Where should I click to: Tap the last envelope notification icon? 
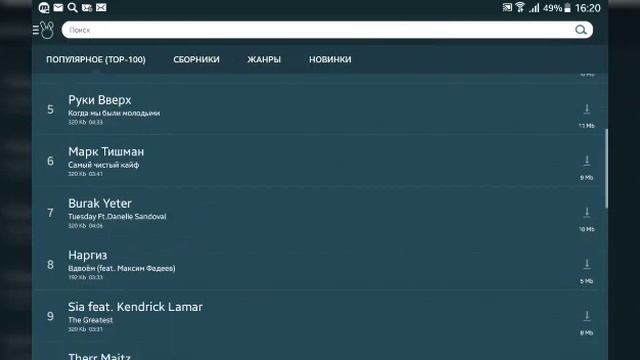point(101,7)
